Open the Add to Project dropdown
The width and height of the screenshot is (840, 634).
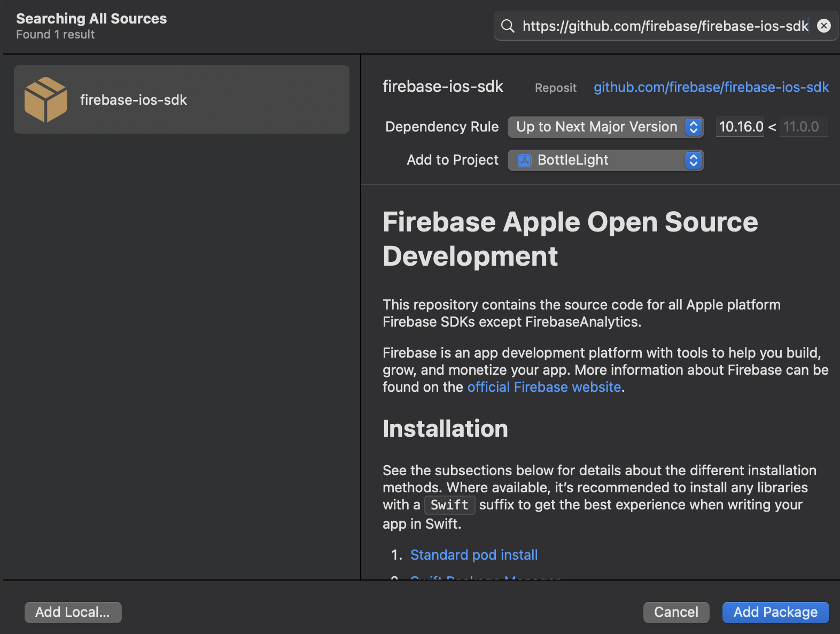(605, 160)
